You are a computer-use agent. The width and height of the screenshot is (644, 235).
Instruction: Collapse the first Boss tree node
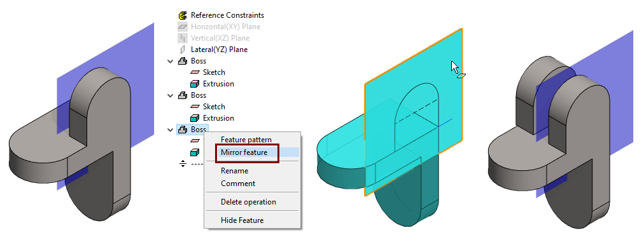(171, 62)
